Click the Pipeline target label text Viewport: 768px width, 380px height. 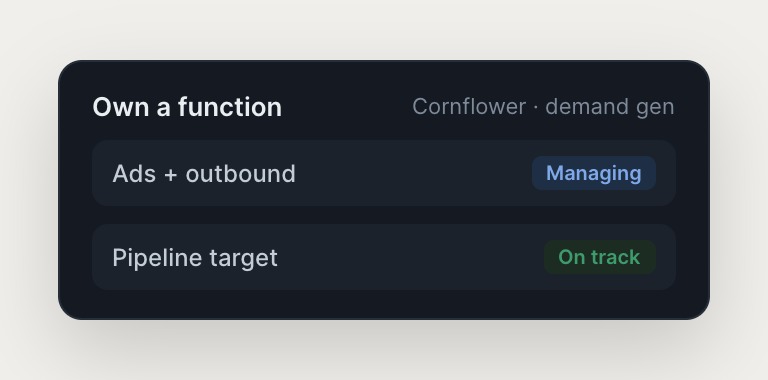point(195,258)
